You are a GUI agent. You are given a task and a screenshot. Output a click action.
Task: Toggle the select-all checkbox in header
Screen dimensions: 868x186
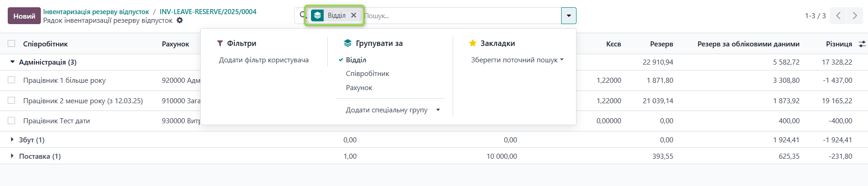11,44
